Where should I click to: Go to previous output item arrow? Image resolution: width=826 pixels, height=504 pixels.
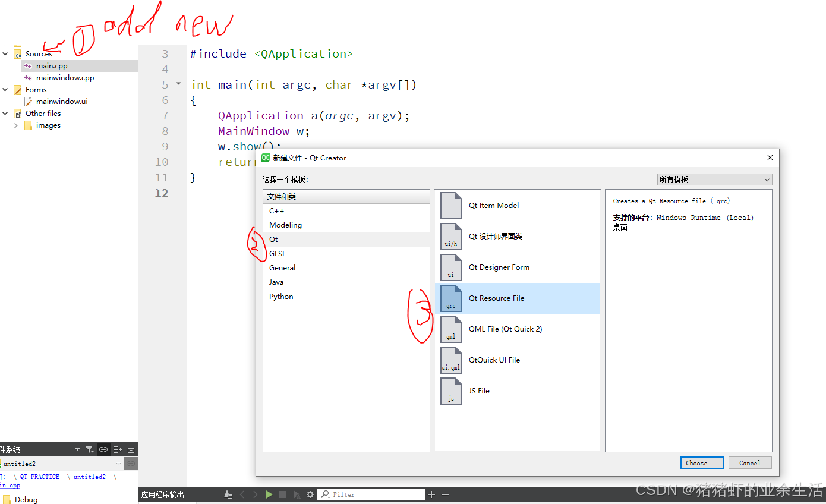tap(242, 494)
